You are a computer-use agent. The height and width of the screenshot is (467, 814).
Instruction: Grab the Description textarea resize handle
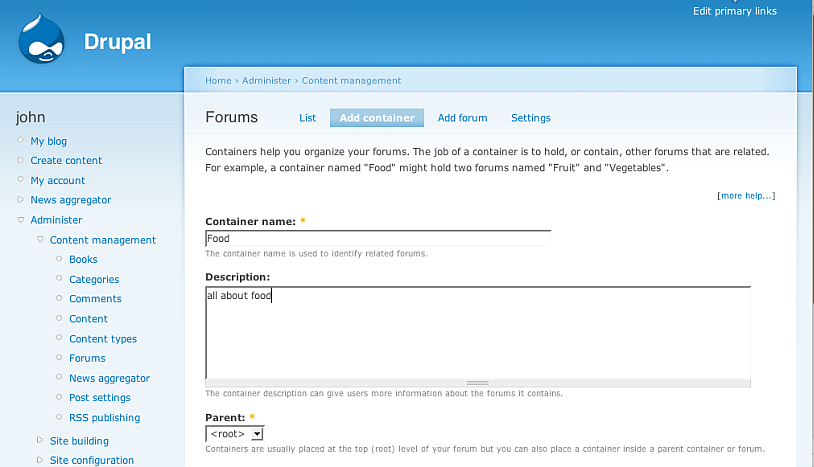pos(477,383)
